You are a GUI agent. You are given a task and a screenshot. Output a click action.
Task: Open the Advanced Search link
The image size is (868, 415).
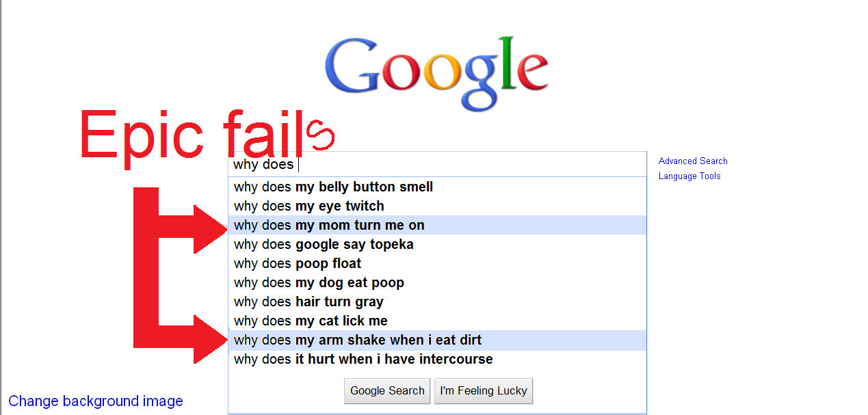point(693,161)
